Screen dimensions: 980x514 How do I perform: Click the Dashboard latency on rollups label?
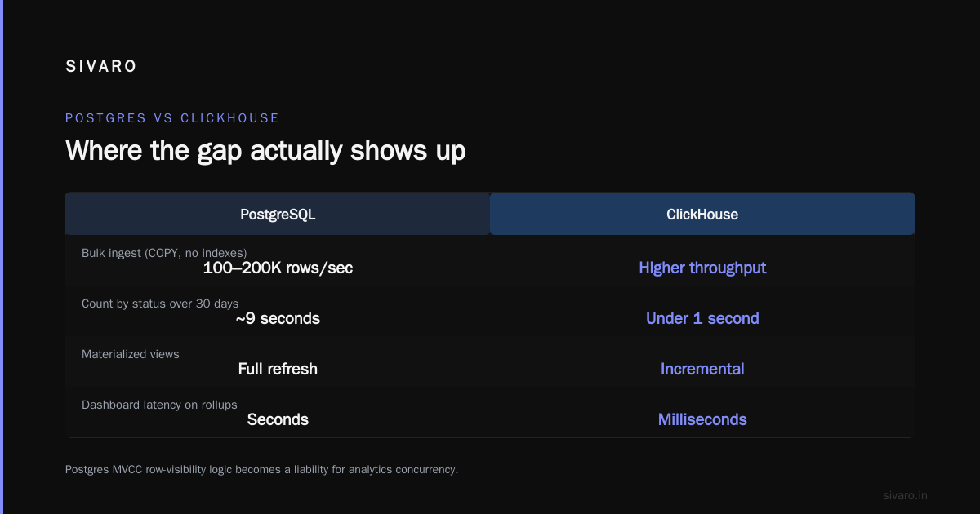point(159,405)
